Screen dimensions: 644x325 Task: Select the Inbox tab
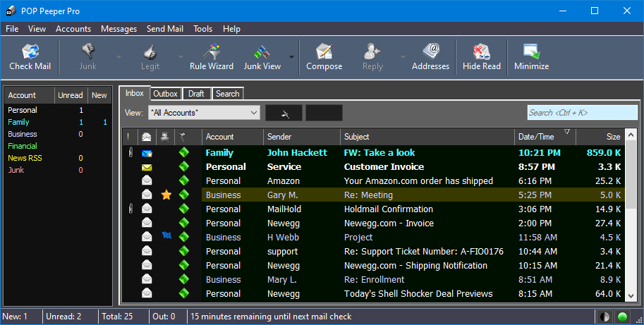click(135, 93)
